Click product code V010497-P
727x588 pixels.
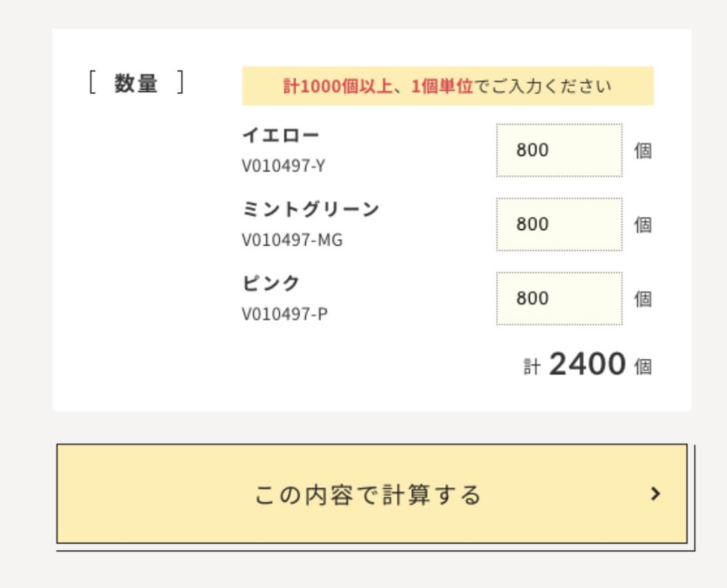pos(284,314)
